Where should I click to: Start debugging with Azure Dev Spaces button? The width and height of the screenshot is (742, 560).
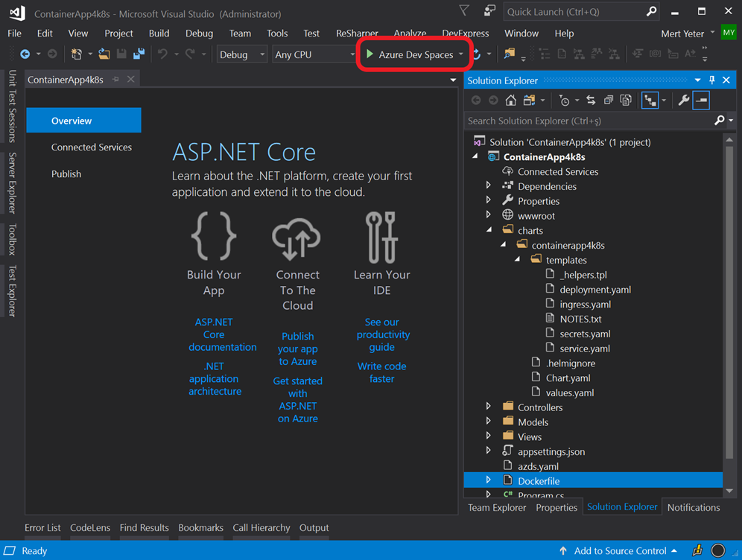point(410,54)
